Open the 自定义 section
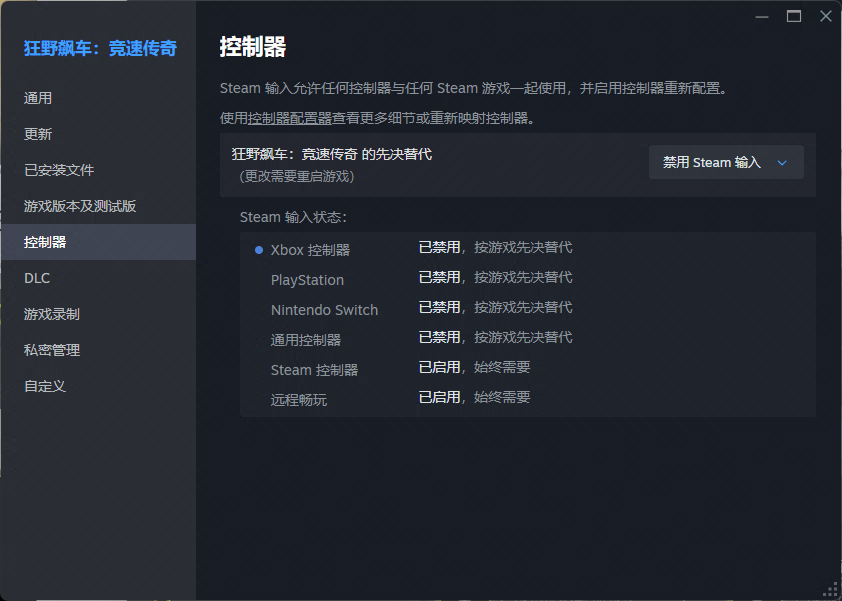This screenshot has height=601, width=842. point(98,386)
